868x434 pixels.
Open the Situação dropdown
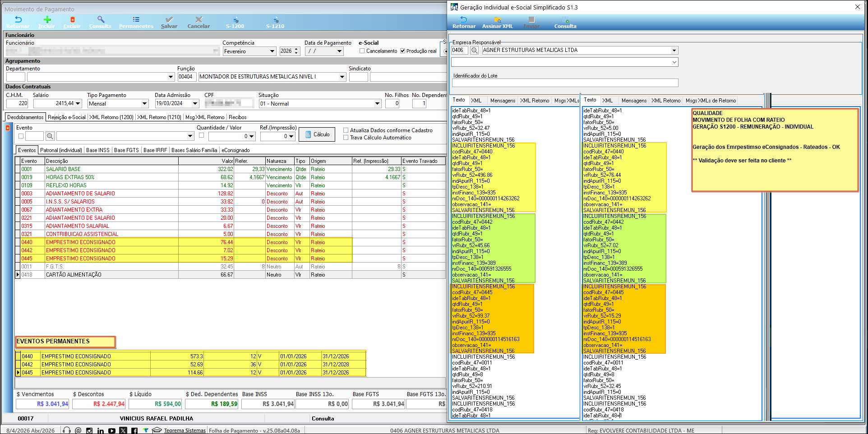click(x=377, y=104)
